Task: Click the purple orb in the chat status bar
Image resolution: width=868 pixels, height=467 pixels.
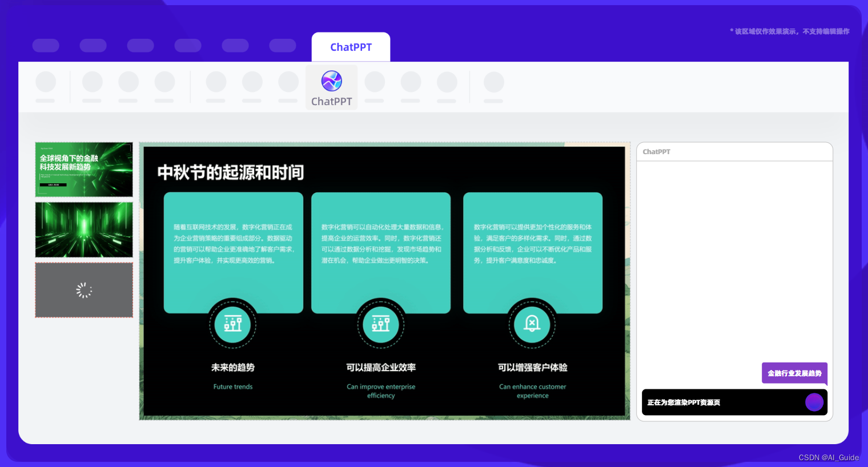Action: pos(814,402)
